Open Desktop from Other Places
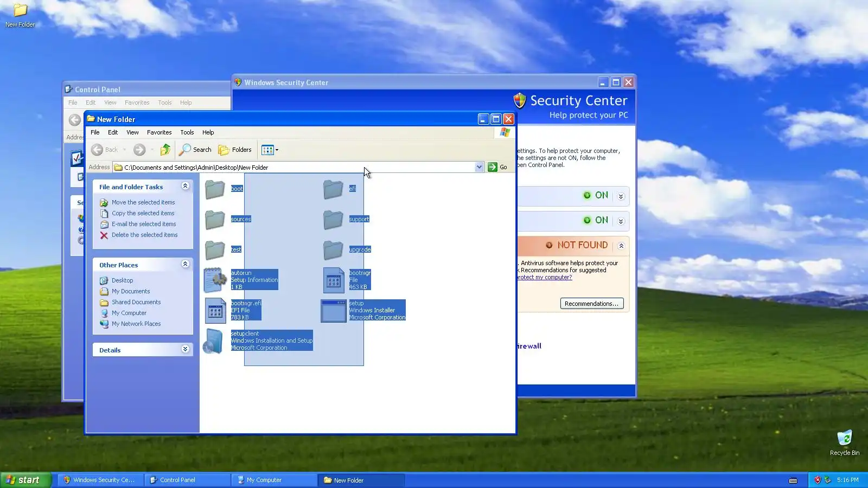868x488 pixels. 122,280
